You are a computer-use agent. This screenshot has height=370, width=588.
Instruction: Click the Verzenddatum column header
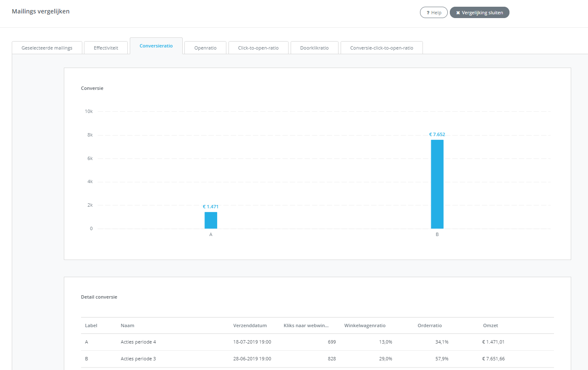click(250, 325)
